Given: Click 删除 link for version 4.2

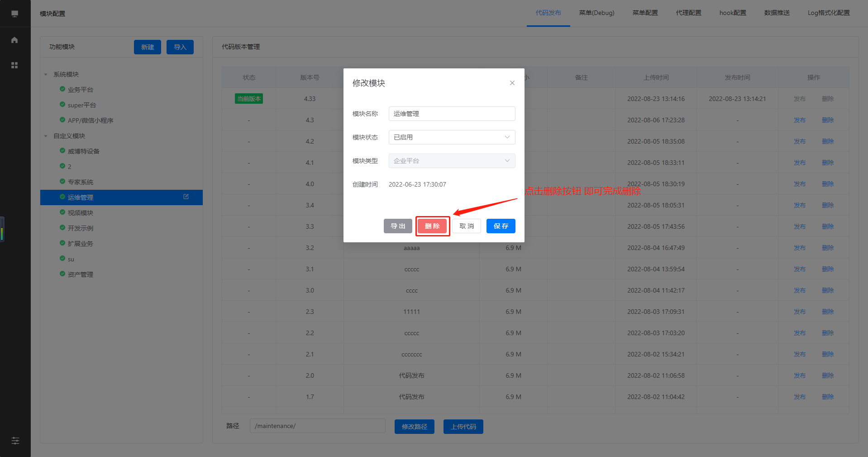Looking at the screenshot, I should [828, 141].
